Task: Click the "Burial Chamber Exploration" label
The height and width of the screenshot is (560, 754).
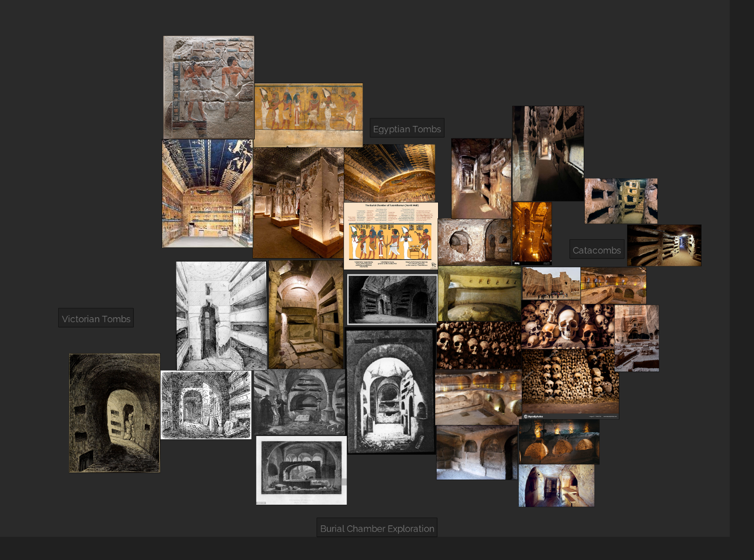Action: click(377, 528)
